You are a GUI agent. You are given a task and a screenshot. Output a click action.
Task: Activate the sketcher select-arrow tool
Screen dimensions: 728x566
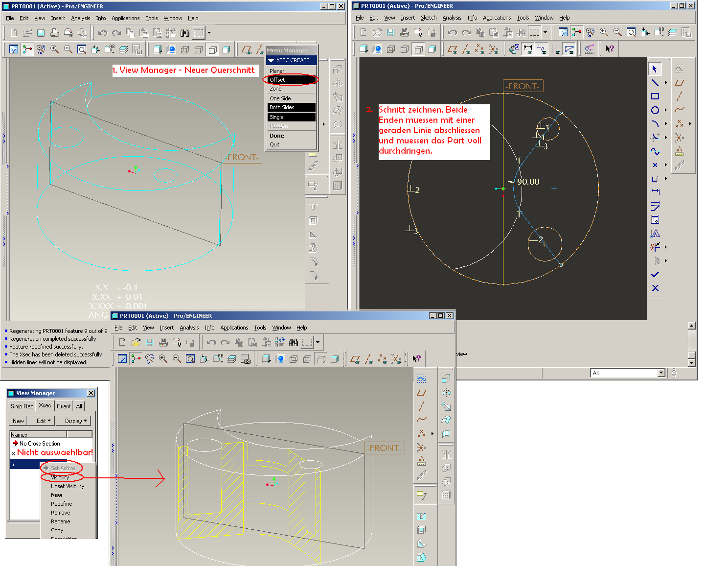click(x=655, y=69)
